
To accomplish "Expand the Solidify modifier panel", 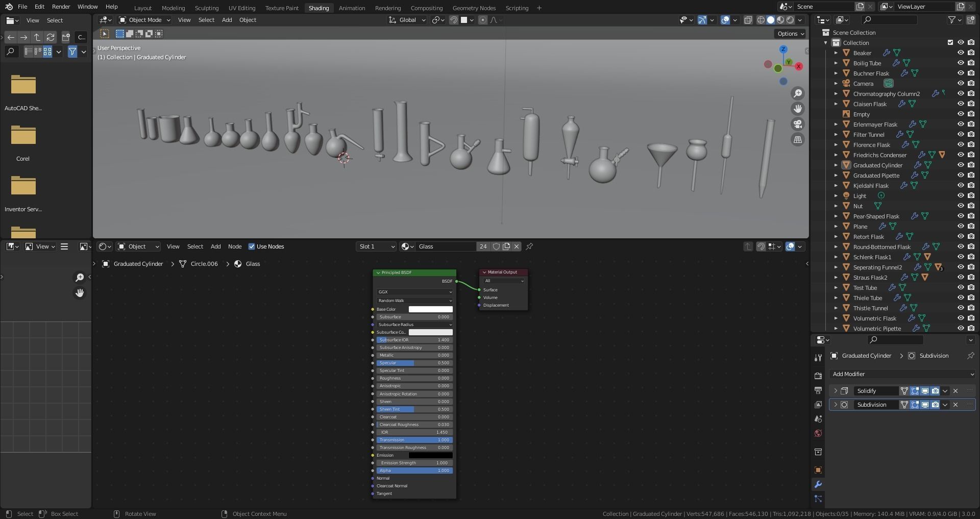I will [836, 391].
